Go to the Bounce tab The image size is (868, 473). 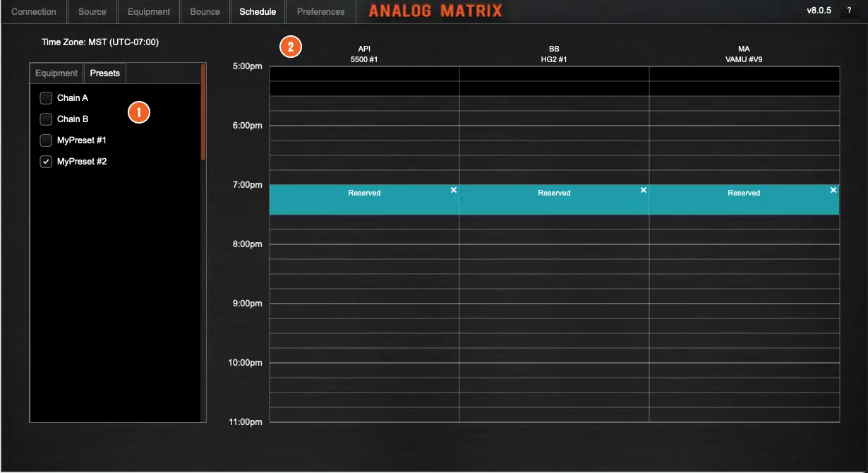pos(205,12)
